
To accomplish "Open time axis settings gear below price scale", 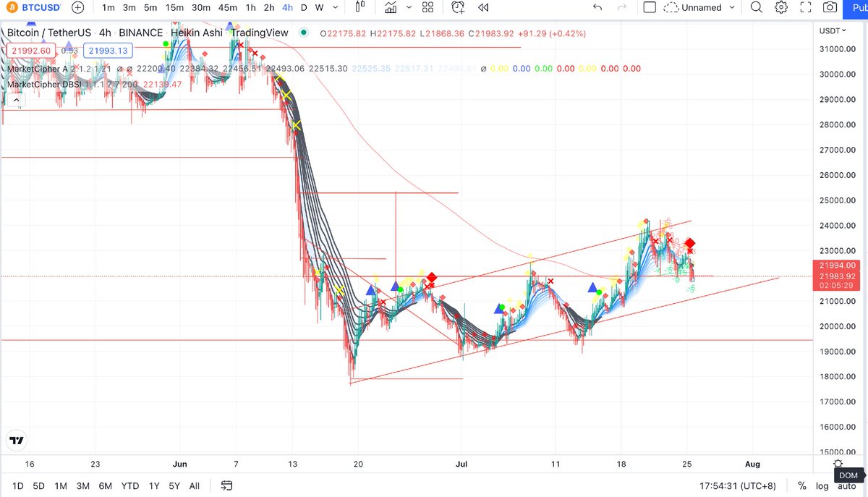I will 838,464.
